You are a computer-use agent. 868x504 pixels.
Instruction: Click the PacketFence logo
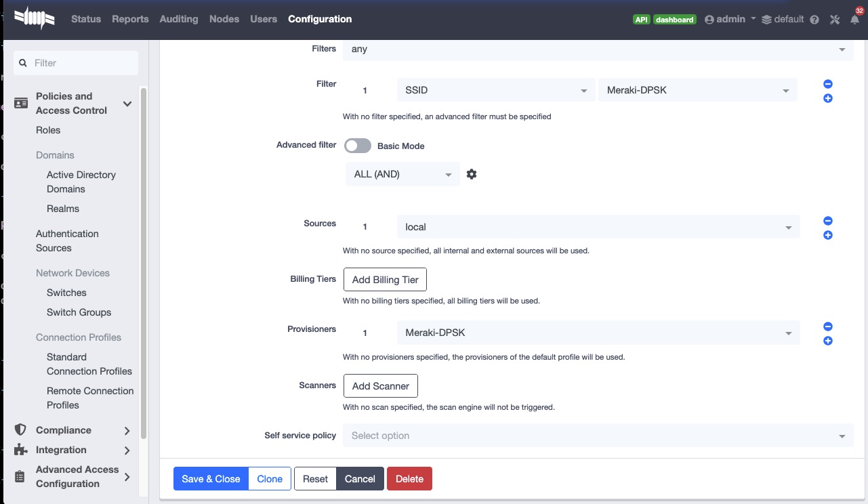(x=34, y=19)
